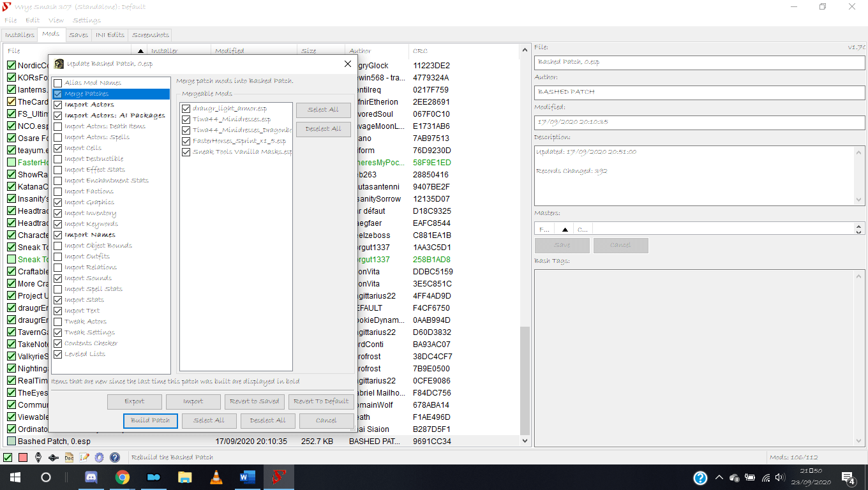Screen dimensions: 868x490
Task: Toggle the Tweak Actors checkbox
Action: 58,322
